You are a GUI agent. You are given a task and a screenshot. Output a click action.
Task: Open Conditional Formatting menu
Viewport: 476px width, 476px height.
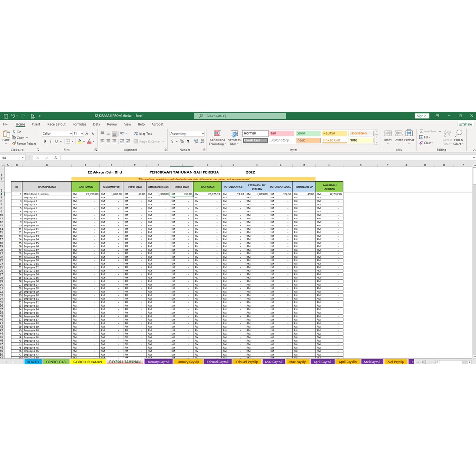point(218,138)
